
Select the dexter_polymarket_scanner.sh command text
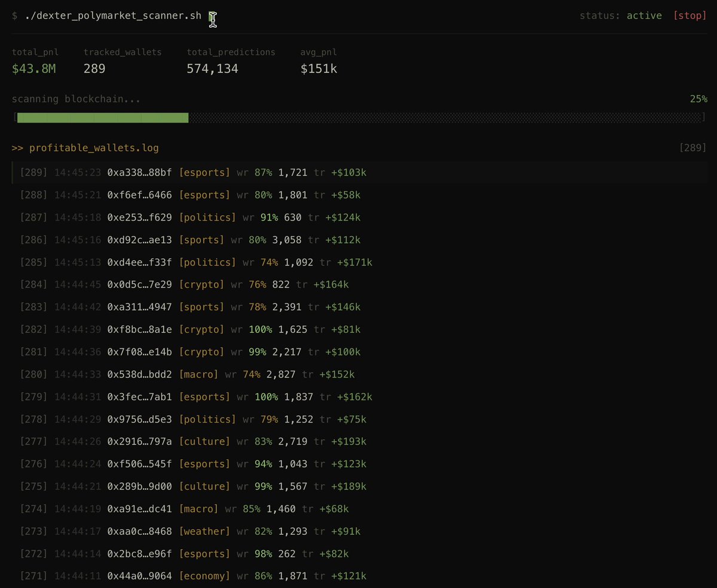[x=114, y=16]
